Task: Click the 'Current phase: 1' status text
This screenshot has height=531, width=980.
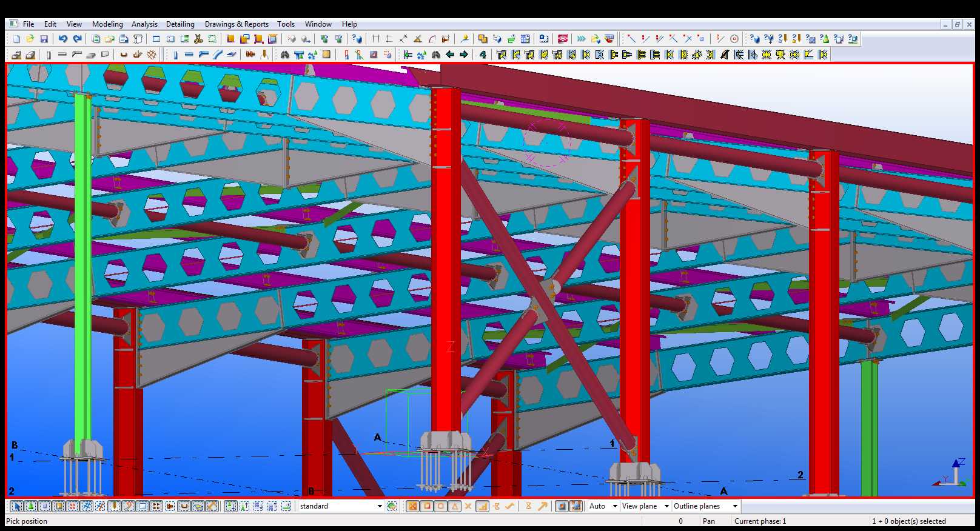Action: [x=760, y=521]
